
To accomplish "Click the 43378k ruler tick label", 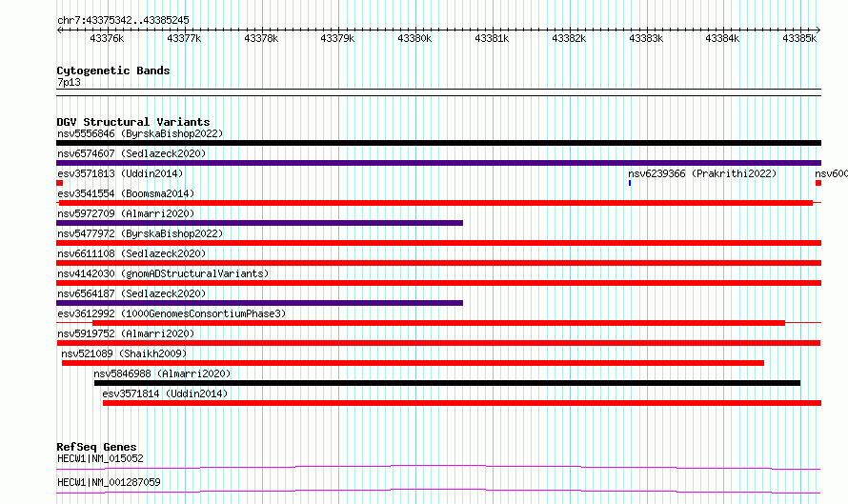I will 261,39.
